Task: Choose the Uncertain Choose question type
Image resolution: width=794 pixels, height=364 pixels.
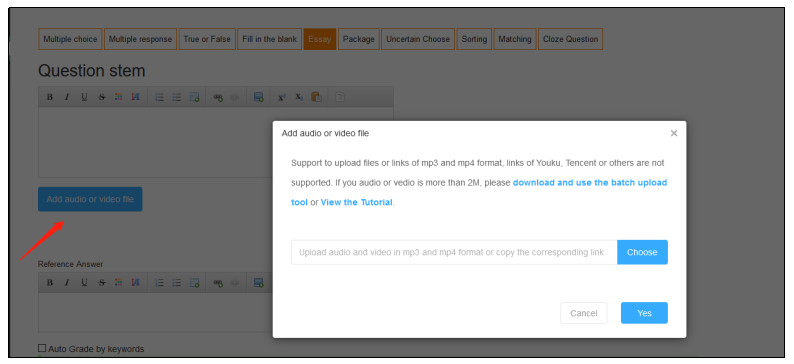Action: coord(418,39)
